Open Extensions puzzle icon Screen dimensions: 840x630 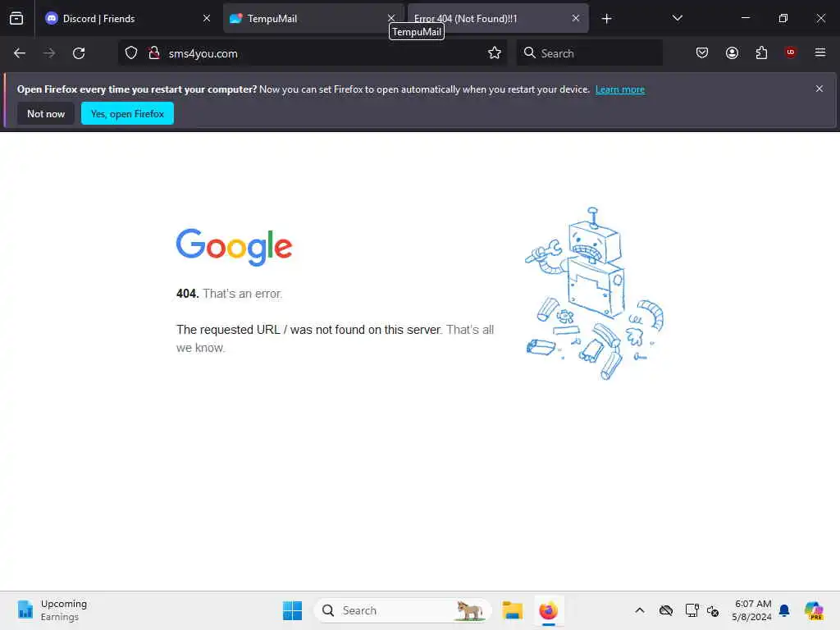point(761,52)
